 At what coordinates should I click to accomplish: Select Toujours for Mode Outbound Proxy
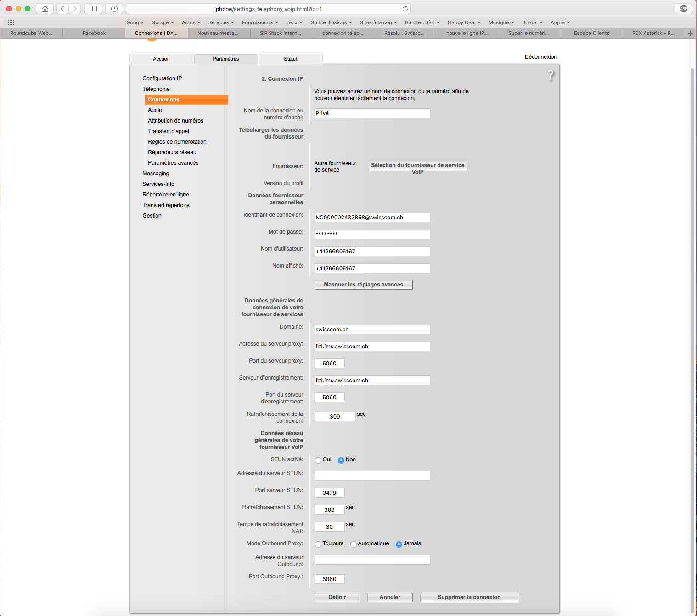coord(318,544)
